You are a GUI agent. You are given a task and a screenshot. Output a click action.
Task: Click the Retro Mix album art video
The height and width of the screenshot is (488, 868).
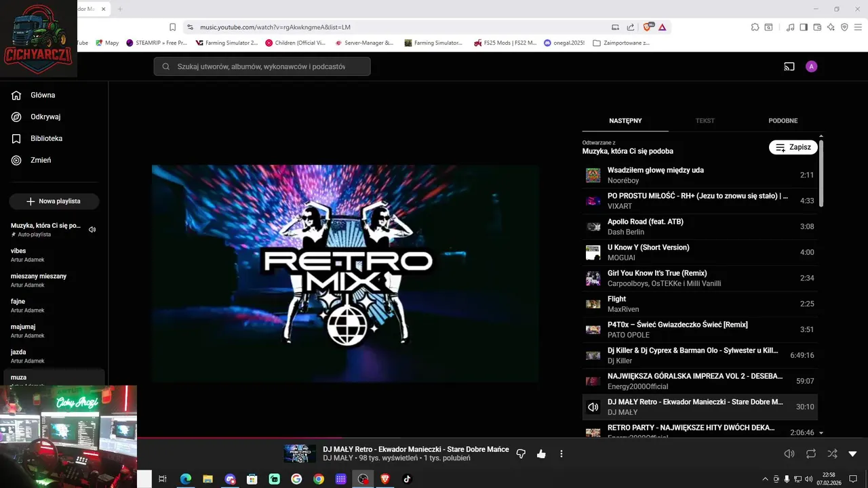pyautogui.click(x=345, y=273)
